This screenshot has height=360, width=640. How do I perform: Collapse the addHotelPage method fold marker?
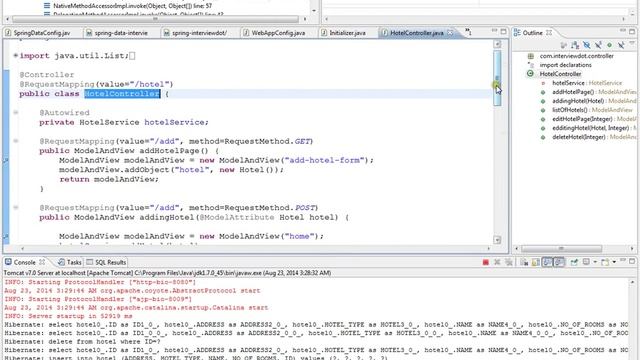(x=16, y=141)
